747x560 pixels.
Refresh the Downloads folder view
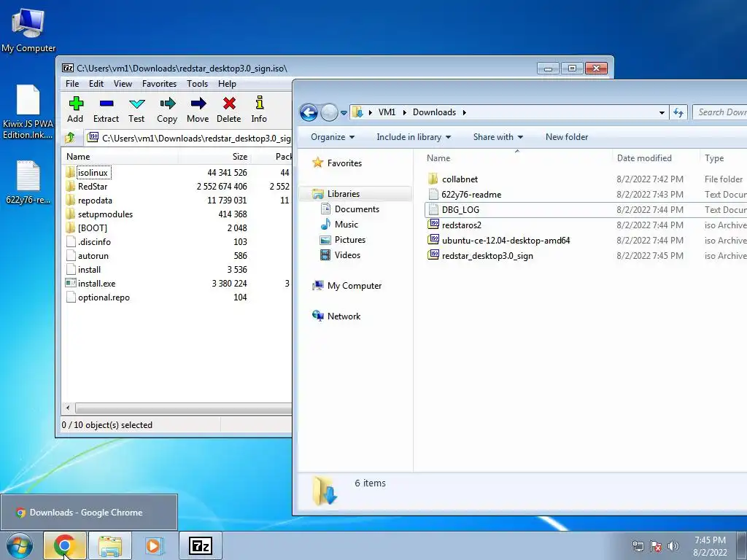tap(678, 112)
